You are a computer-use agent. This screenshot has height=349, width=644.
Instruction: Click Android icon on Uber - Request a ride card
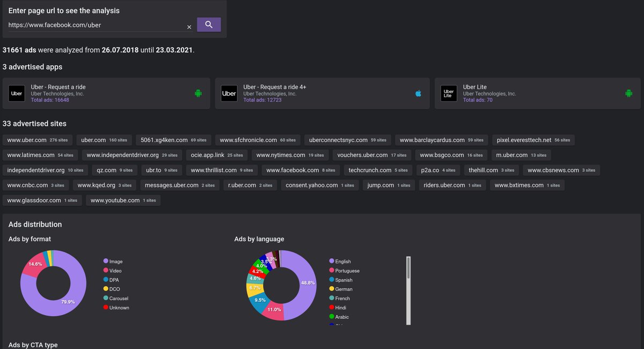pyautogui.click(x=198, y=93)
